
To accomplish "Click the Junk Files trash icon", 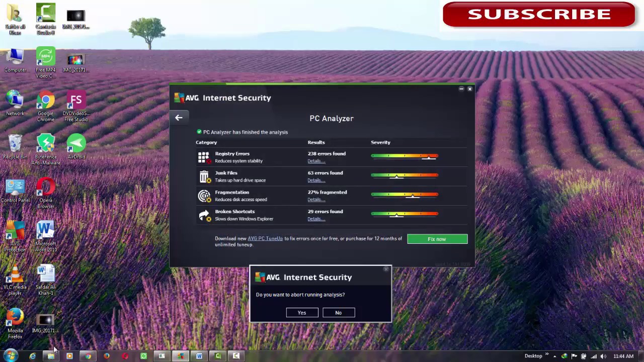I will click(204, 176).
